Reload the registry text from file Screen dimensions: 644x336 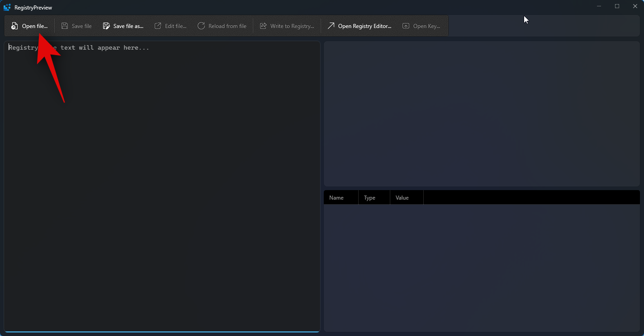pos(222,26)
